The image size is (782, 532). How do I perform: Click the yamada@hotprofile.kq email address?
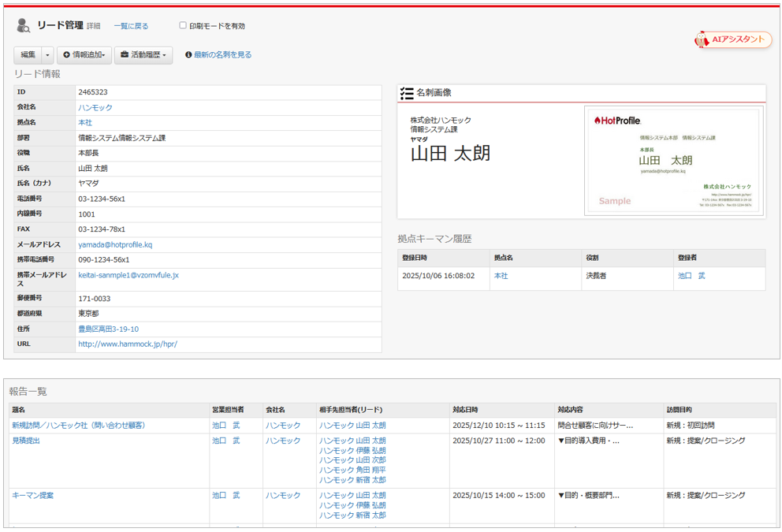[115, 245]
